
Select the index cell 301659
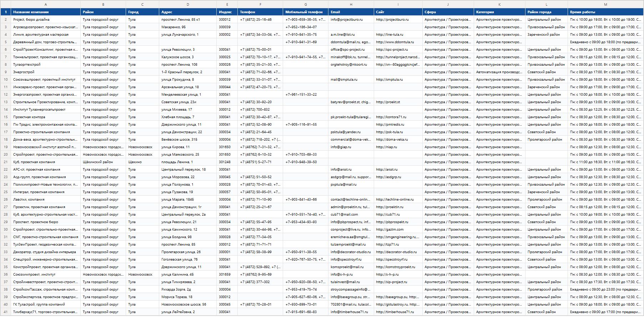[x=227, y=275]
